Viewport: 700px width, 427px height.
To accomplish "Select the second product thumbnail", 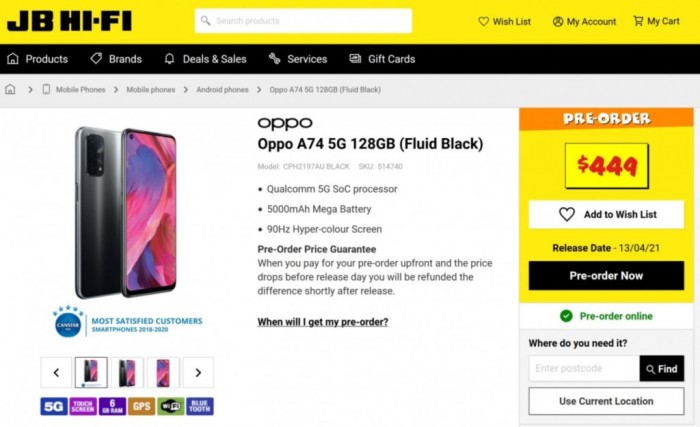I will click(127, 373).
